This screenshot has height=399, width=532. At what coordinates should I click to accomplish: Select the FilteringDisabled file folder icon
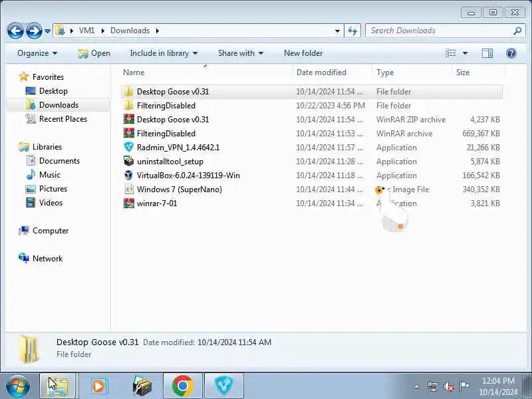click(x=128, y=106)
